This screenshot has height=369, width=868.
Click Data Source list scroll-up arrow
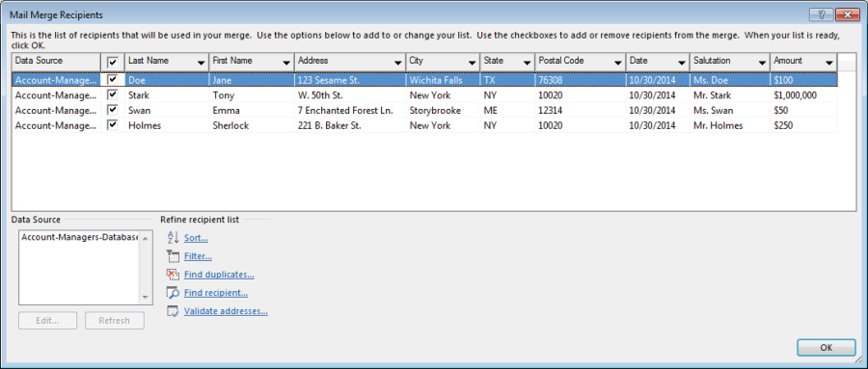145,238
